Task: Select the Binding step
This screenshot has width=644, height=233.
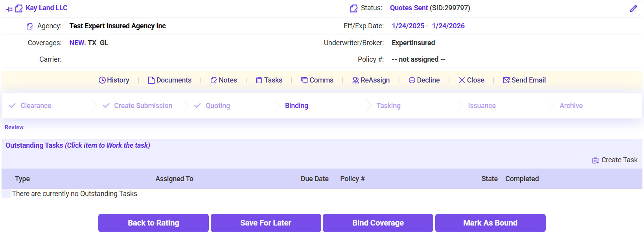Action: [x=296, y=106]
